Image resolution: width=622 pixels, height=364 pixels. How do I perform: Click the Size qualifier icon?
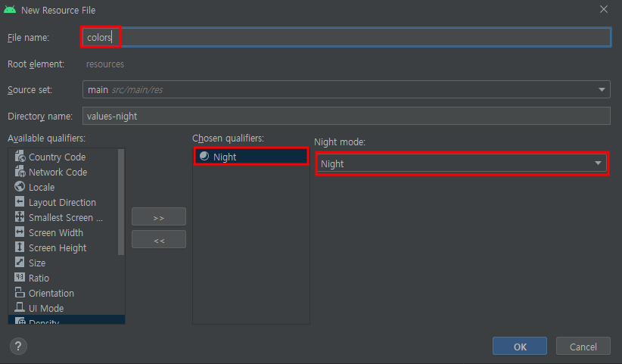coord(20,262)
